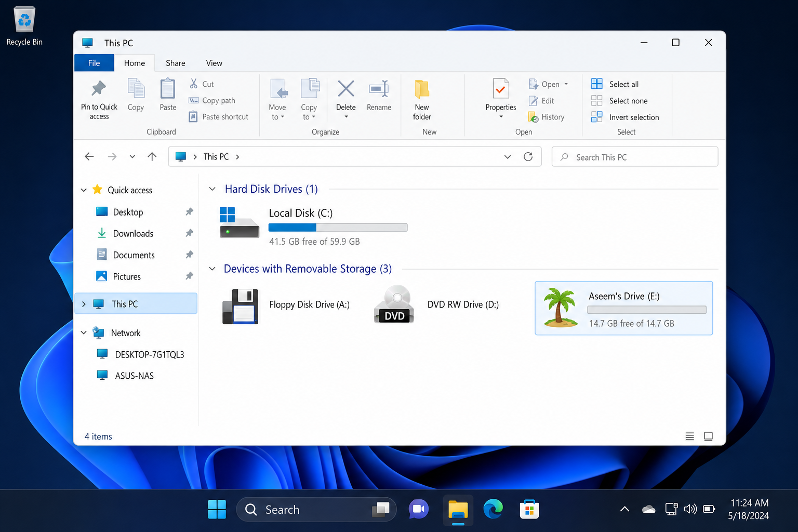Viewport: 798px width, 532px height.
Task: Expand This PC tree node
Action: tap(84, 304)
